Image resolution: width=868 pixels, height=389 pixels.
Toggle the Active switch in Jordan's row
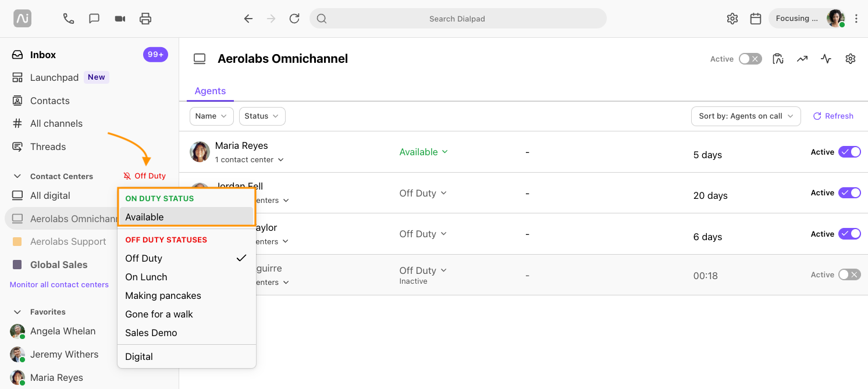tap(849, 192)
